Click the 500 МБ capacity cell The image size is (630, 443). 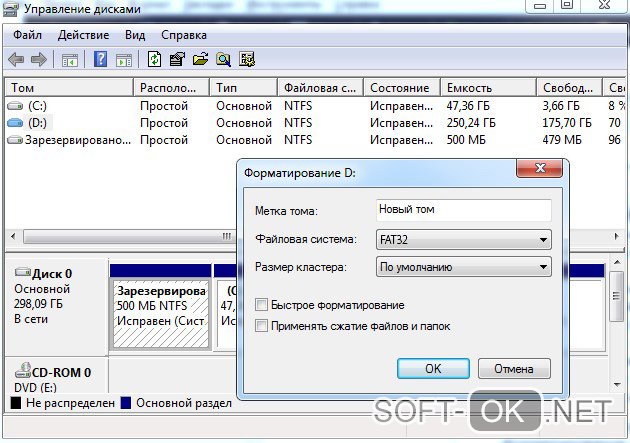[466, 140]
